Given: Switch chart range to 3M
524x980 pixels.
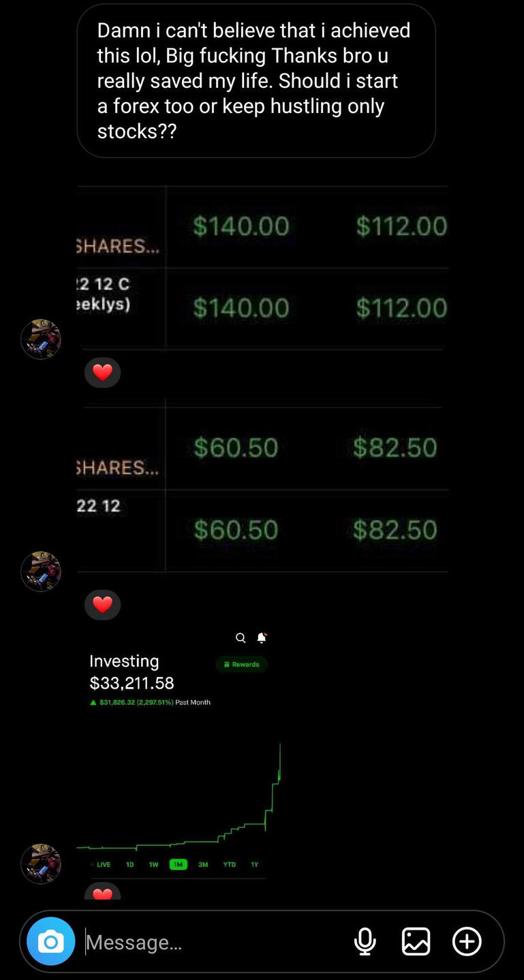Looking at the screenshot, I should [203, 864].
